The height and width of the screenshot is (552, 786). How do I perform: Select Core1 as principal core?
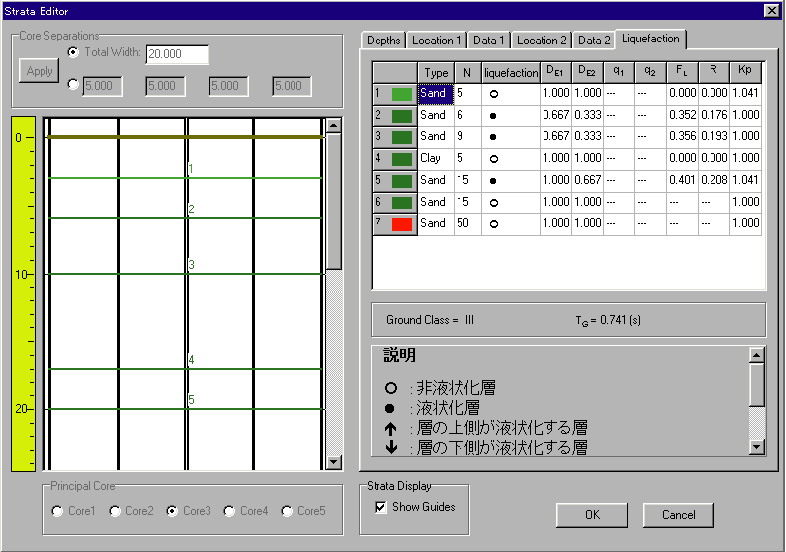point(58,511)
